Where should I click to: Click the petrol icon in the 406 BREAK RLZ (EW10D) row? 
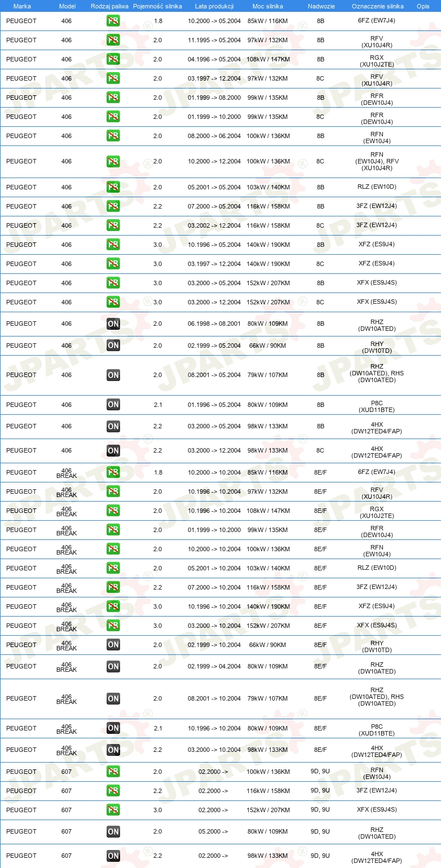(113, 568)
